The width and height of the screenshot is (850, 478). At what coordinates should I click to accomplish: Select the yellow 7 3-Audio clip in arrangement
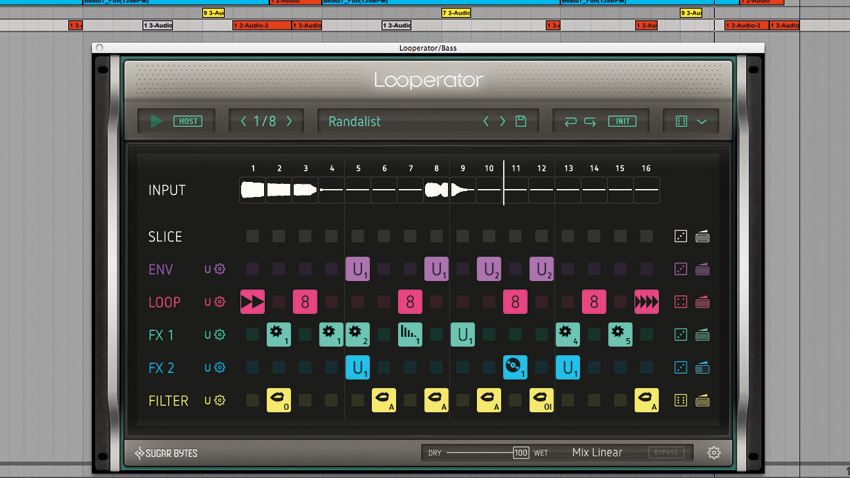456,12
